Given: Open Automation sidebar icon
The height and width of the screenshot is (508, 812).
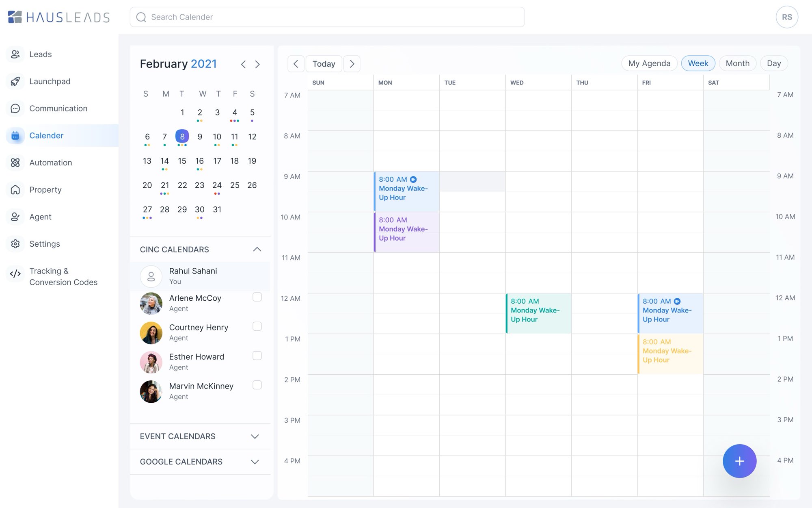Looking at the screenshot, I should point(15,163).
